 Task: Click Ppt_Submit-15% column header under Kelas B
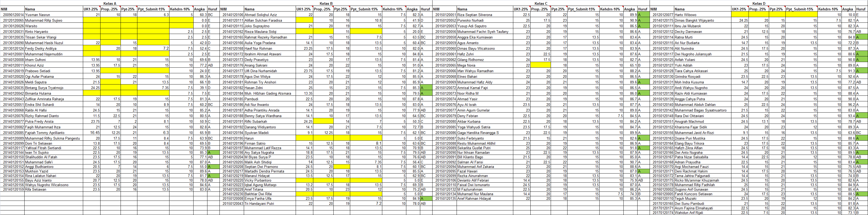click(x=366, y=9)
